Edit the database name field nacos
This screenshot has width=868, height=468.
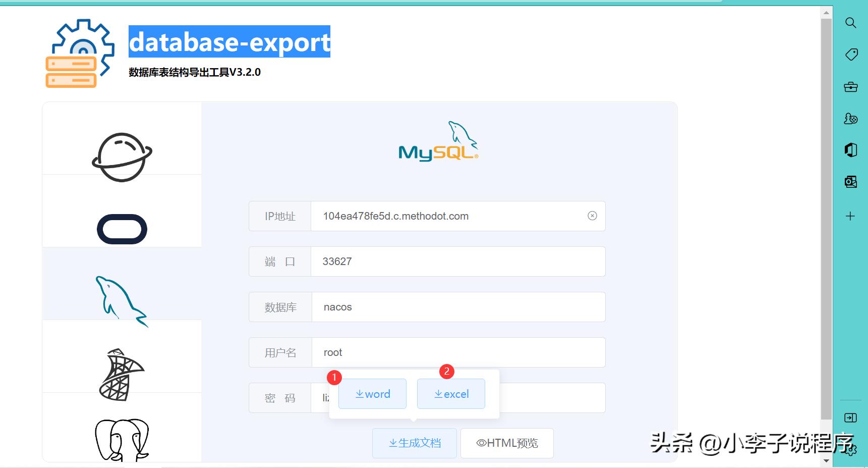click(x=458, y=307)
